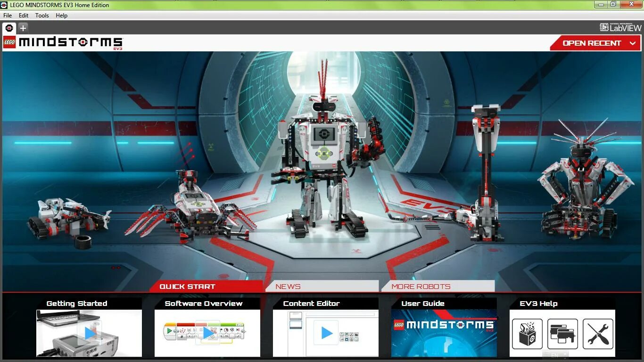Screen dimensions: 644x362
Task: Click the lobby home tab icon
Action: click(x=9, y=28)
